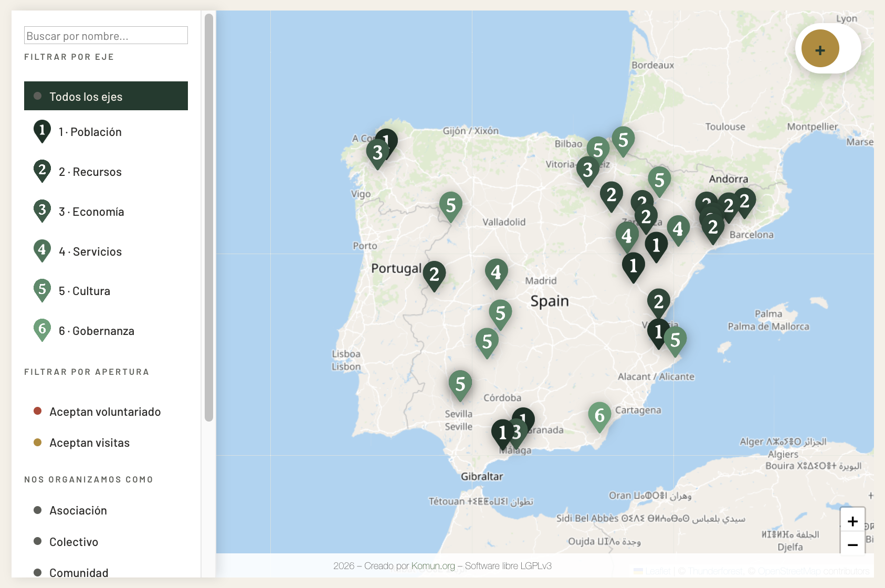Click marker 3 near A Coruña
This screenshot has height=588, width=885.
[377, 154]
